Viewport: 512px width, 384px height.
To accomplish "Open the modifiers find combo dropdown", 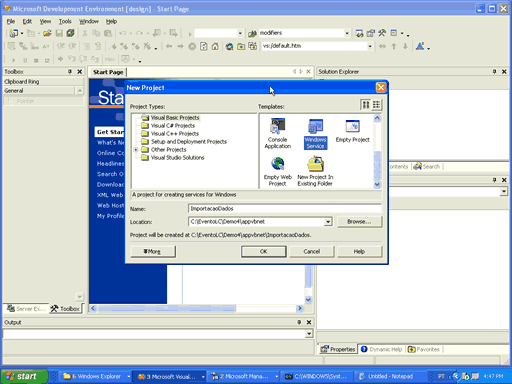I will coord(347,33).
